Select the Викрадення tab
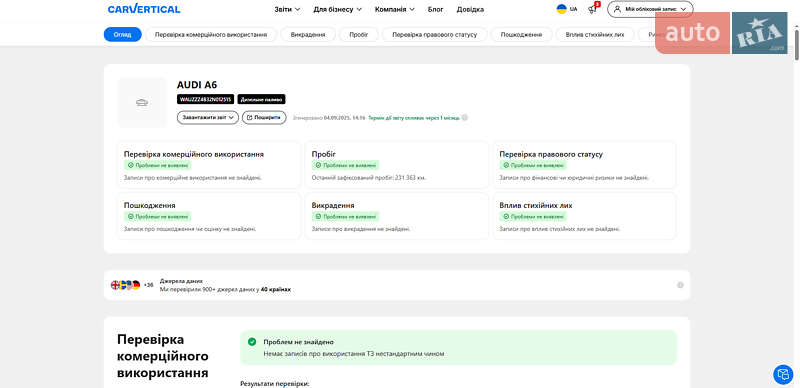Viewport: 800px width, 388px height. coord(308,35)
